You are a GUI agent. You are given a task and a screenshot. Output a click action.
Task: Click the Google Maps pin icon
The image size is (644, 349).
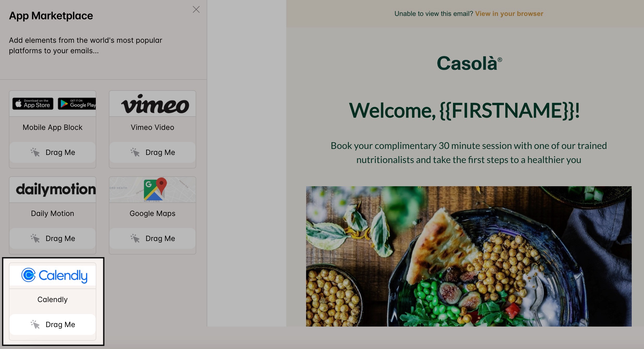pyautogui.click(x=161, y=185)
